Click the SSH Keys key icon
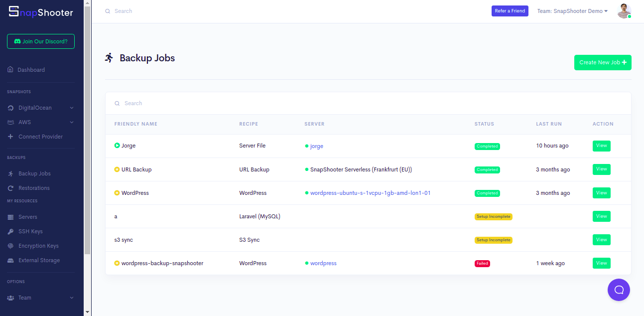 pos(10,231)
